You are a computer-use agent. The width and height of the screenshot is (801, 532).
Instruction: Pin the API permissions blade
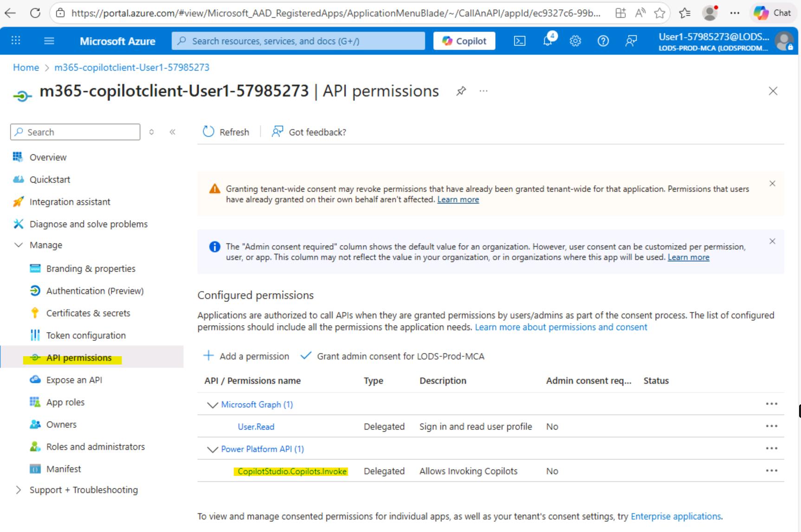(461, 91)
